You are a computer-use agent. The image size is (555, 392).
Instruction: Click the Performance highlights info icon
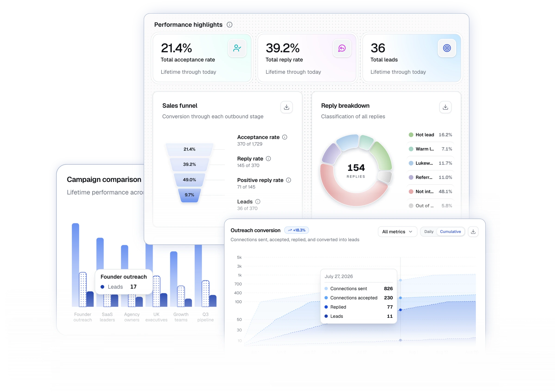[229, 25]
